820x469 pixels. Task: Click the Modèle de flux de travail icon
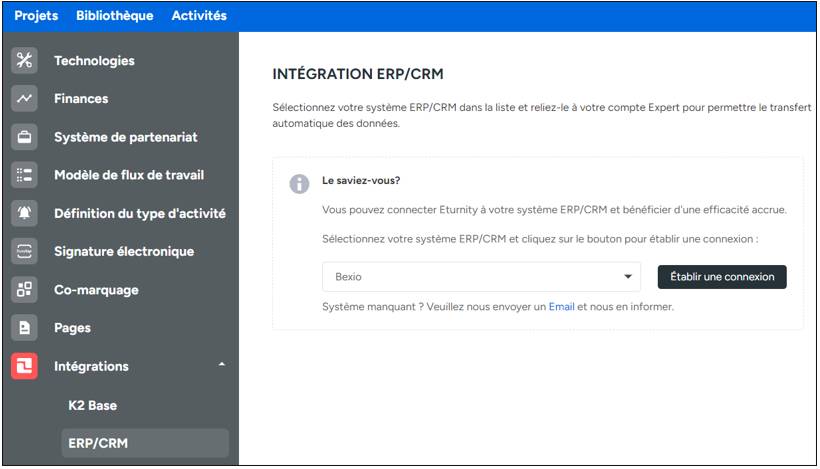(25, 175)
